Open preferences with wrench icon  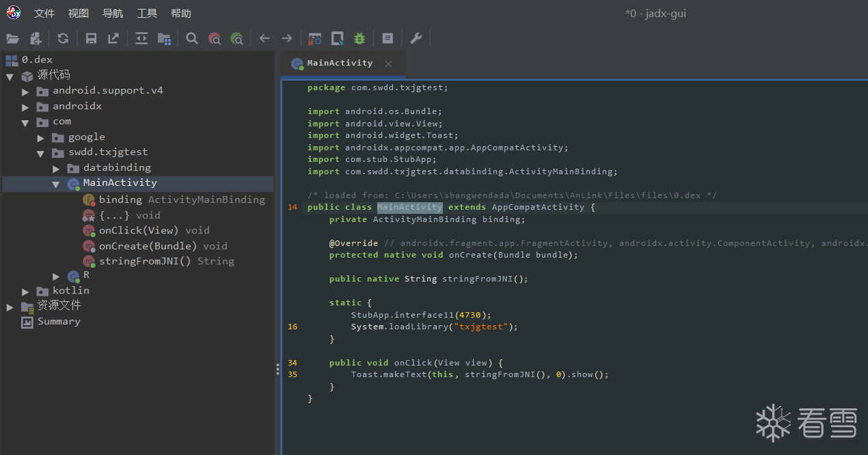coord(416,39)
